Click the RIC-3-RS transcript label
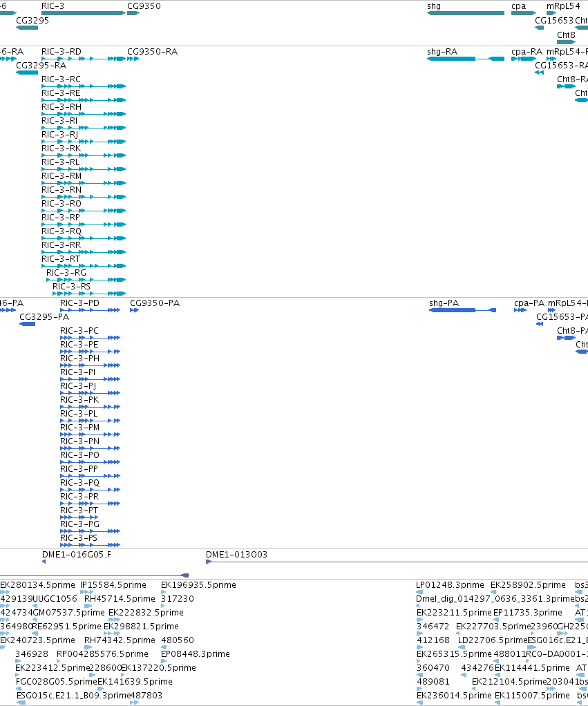 click(71, 287)
